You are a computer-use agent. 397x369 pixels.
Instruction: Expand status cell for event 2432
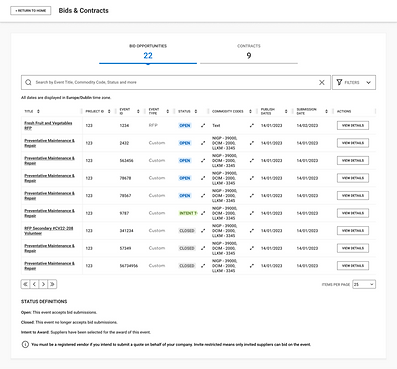coord(203,143)
